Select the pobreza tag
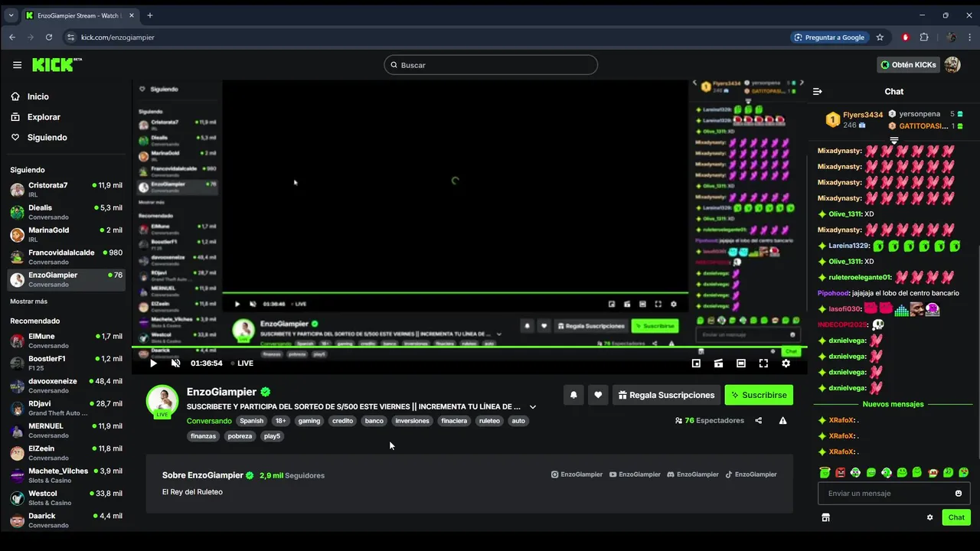This screenshot has width=980, height=551. tap(240, 436)
